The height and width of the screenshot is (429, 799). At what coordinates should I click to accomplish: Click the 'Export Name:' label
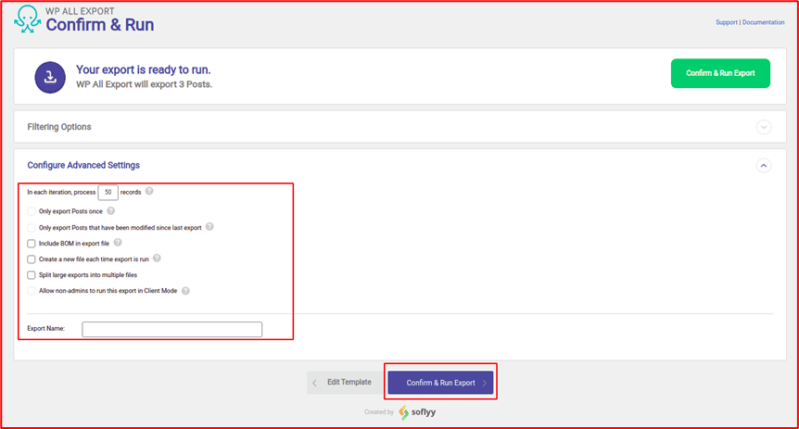pos(46,329)
